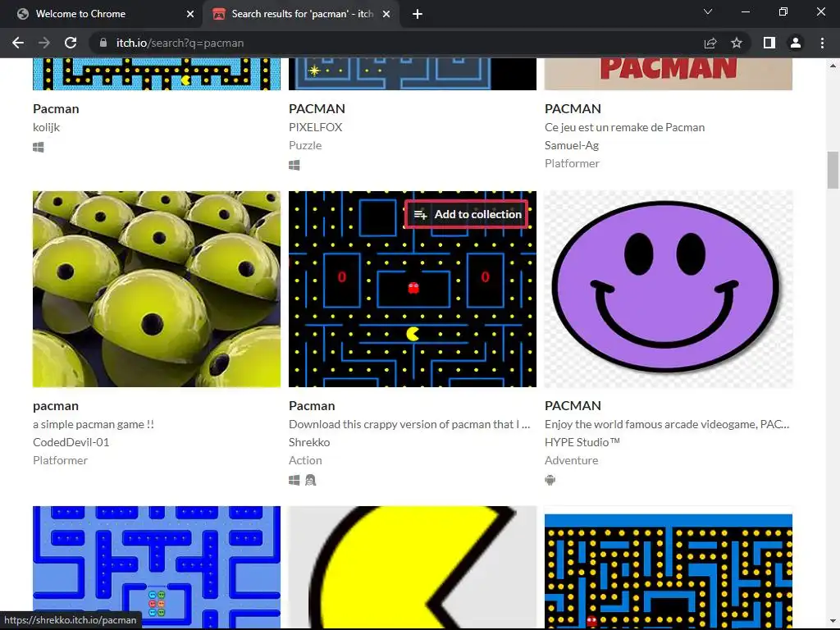Open the Chrome side panel
The width and height of the screenshot is (840, 630).
tap(769, 43)
